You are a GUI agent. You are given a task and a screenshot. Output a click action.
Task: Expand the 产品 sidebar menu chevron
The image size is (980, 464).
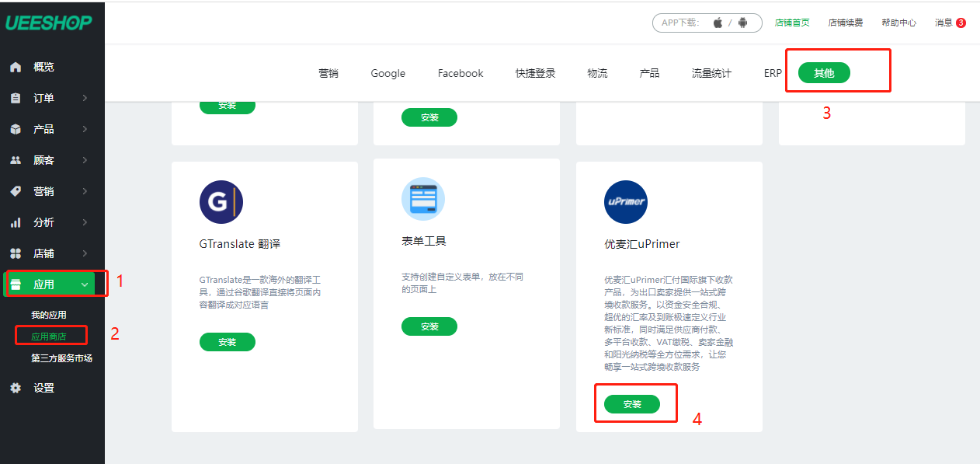tap(85, 129)
